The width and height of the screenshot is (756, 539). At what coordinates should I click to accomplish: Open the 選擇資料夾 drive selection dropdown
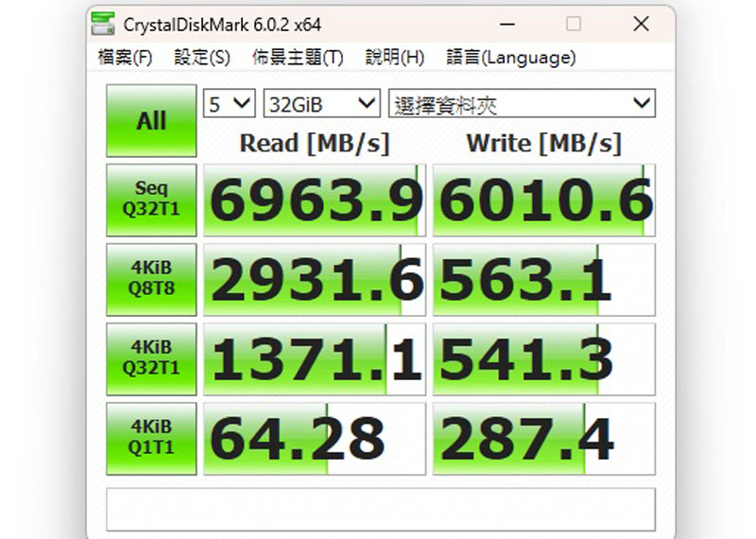click(x=522, y=104)
